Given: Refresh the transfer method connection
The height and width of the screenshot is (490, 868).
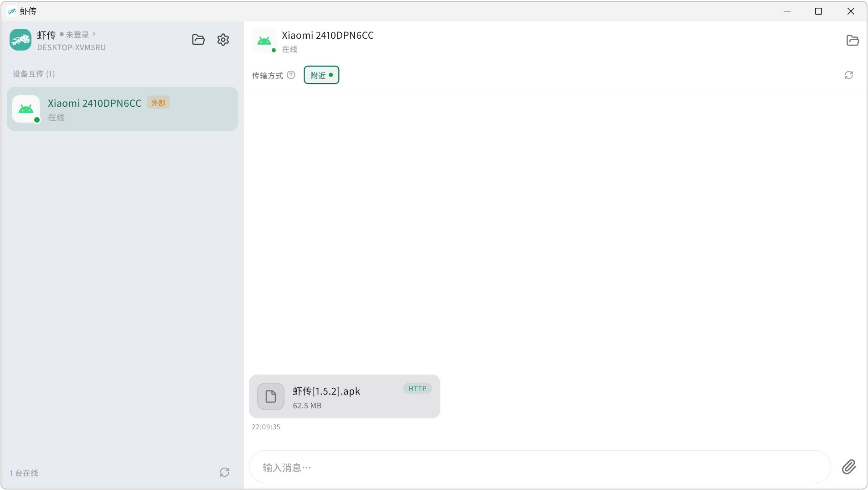Looking at the screenshot, I should point(849,75).
